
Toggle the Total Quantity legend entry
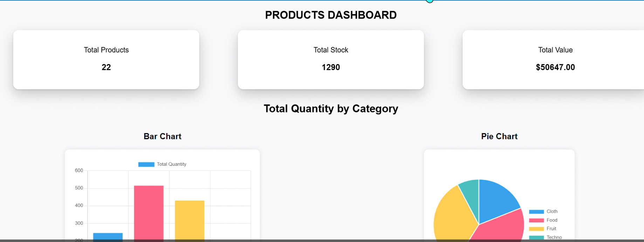pyautogui.click(x=162, y=164)
